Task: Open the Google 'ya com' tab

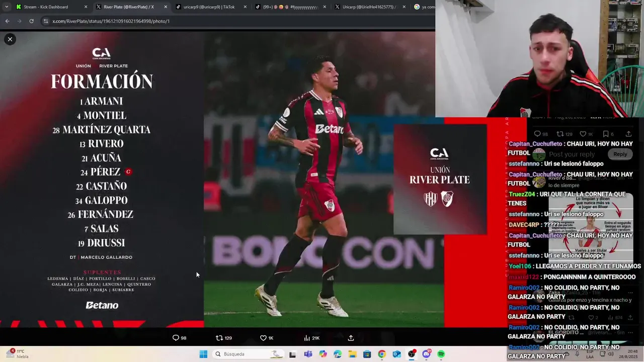Action: point(424,7)
